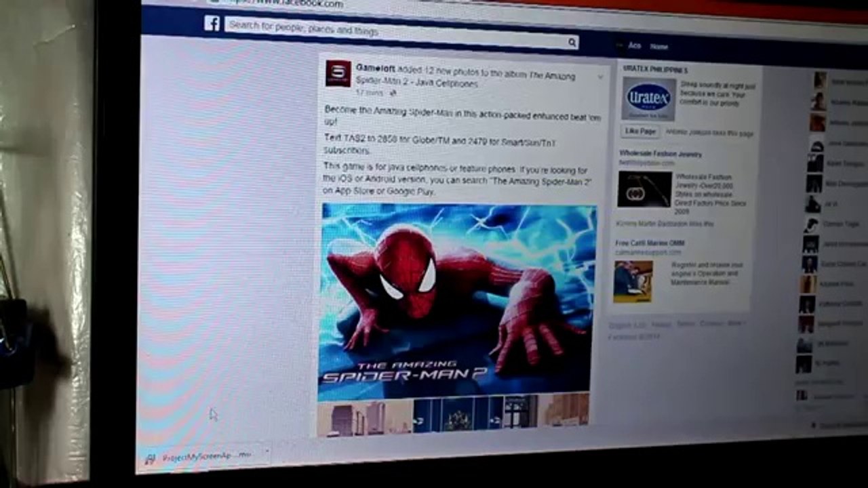868x488 pixels.
Task: Click the Cat Marine manual ad image
Action: (633, 281)
